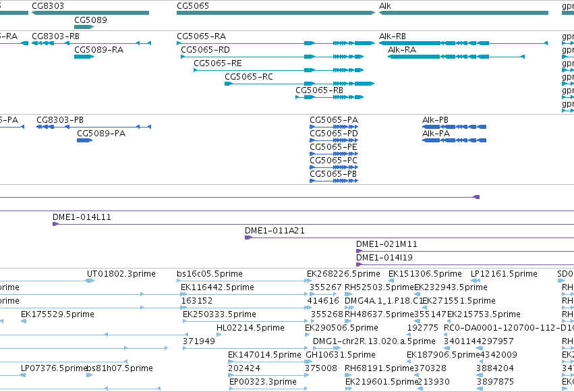Screen dimensions: 574x392
Task: Select the CG8303 gene label
Action: click(48, 6)
